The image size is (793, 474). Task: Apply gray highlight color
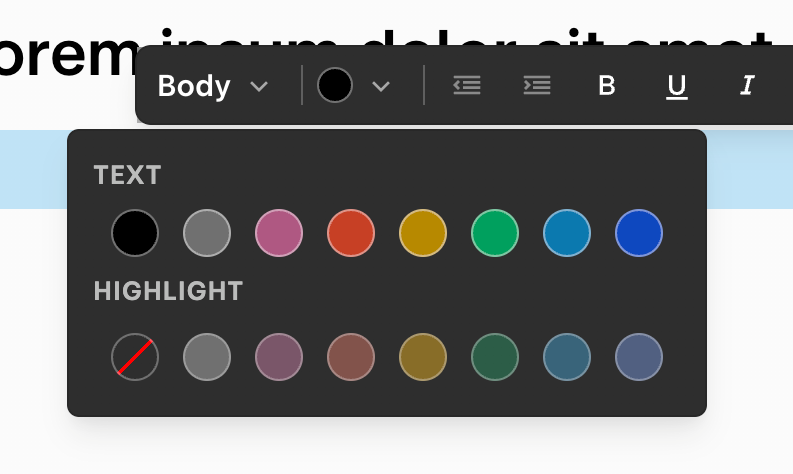tap(207, 357)
